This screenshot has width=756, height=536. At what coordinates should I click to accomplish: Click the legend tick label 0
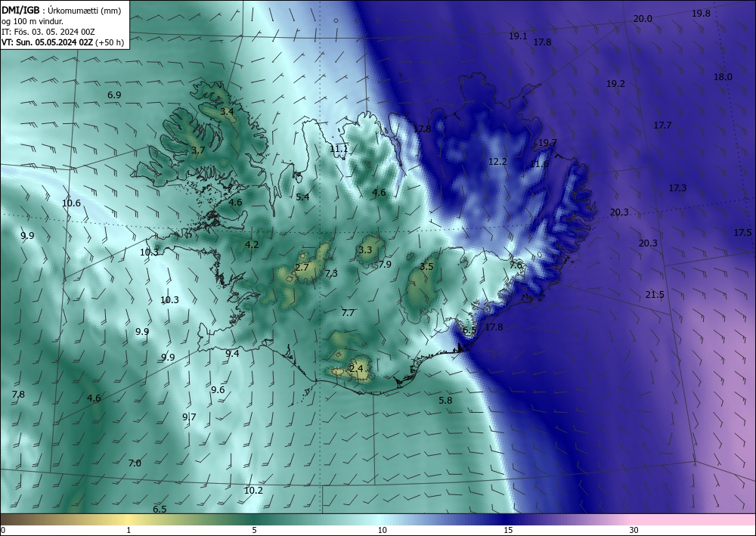[x=3, y=530]
